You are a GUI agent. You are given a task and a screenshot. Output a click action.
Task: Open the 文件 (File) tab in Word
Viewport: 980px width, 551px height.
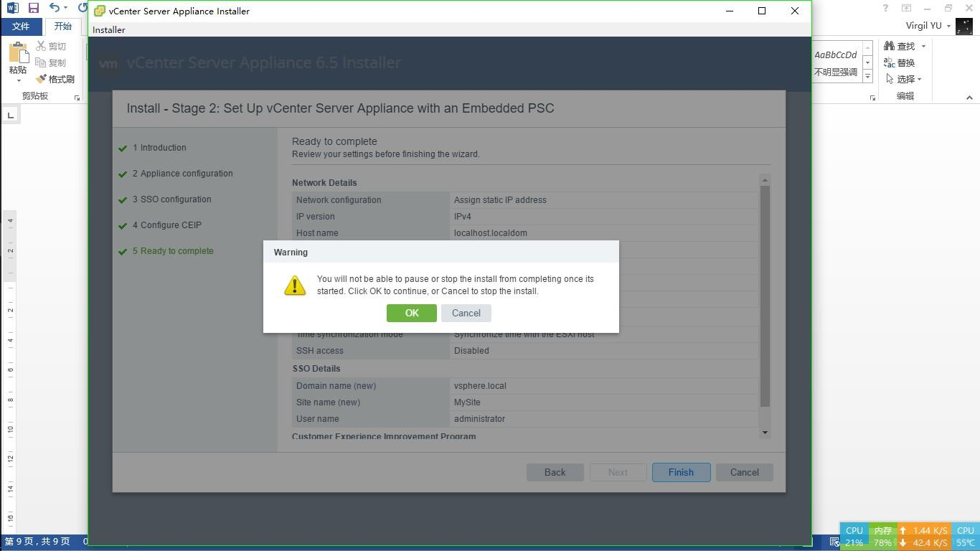(21, 27)
